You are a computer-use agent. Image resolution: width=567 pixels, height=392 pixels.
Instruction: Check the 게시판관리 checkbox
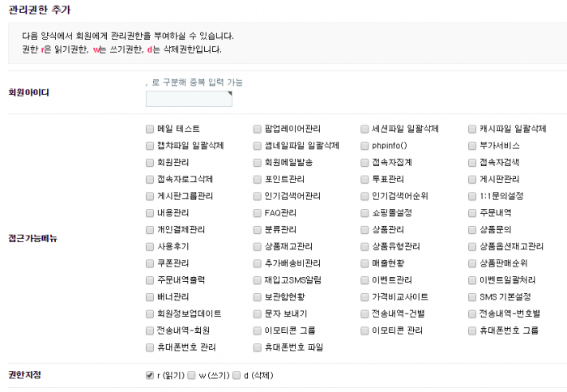pos(473,179)
